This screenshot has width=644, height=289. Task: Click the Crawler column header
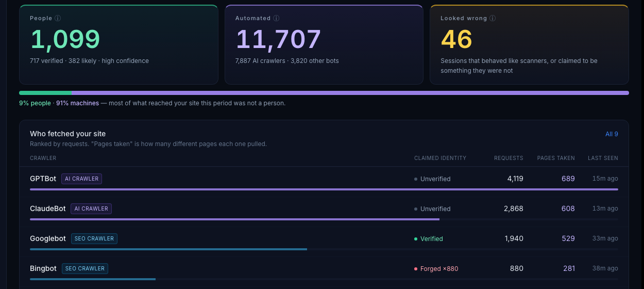(43, 158)
